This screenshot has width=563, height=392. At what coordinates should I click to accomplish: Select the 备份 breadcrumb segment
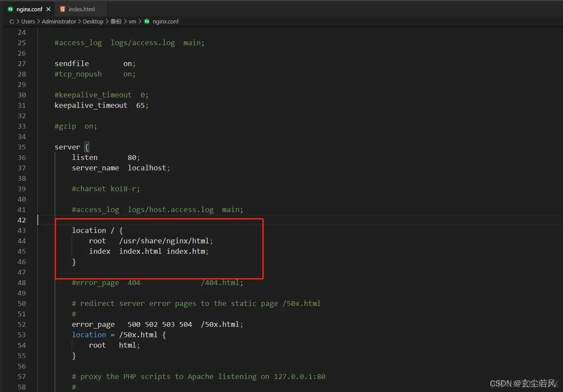116,21
